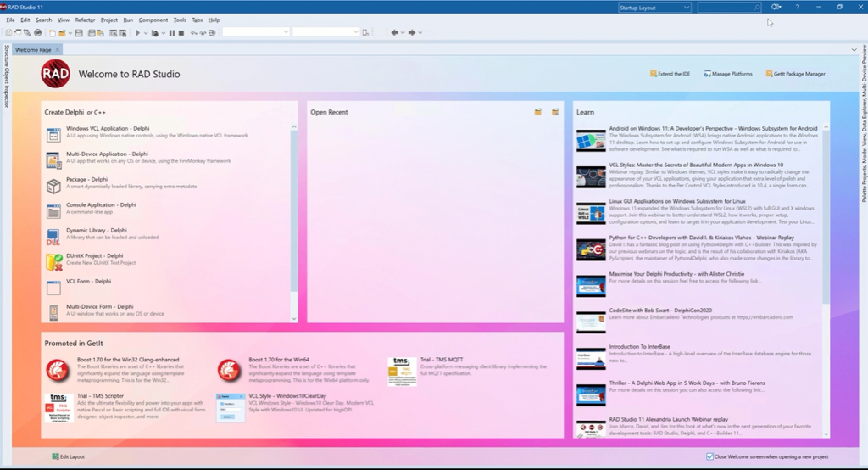Expand the Forward navigation history dropdown
The image size is (868, 470).
420,33
